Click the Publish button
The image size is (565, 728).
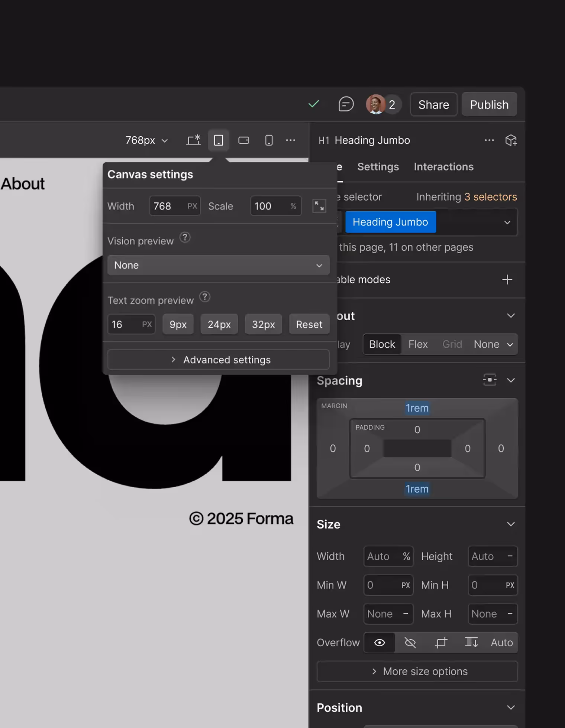pos(489,104)
